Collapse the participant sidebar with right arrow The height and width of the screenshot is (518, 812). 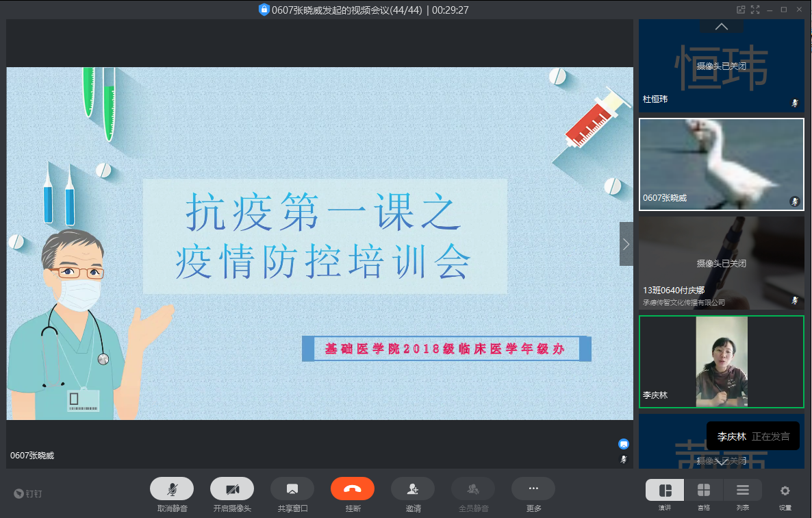[x=626, y=244]
